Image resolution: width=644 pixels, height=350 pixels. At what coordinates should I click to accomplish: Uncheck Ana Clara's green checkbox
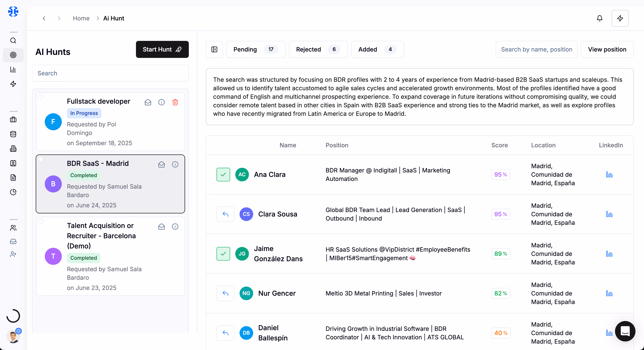[x=223, y=175]
